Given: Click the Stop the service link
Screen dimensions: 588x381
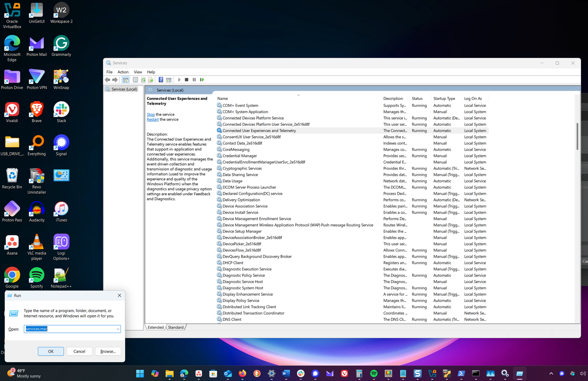Looking at the screenshot, I should [150, 115].
